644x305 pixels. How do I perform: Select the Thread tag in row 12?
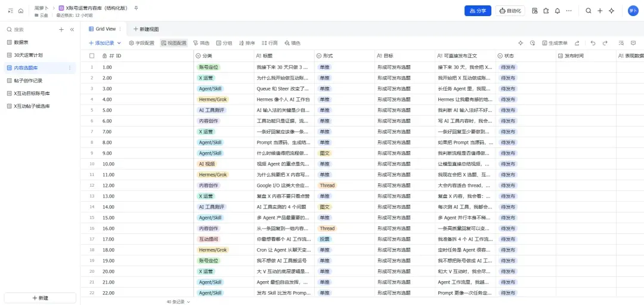(327, 186)
